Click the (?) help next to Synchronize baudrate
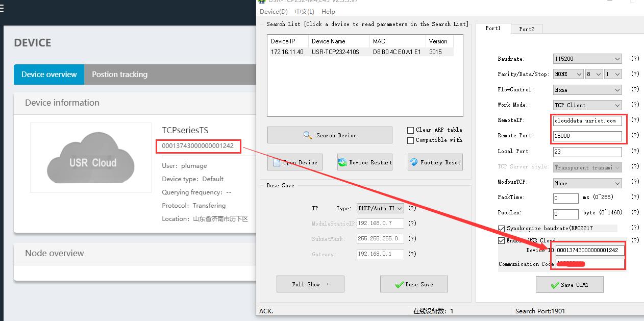Screen dimensions: 644x321 pos(635,228)
